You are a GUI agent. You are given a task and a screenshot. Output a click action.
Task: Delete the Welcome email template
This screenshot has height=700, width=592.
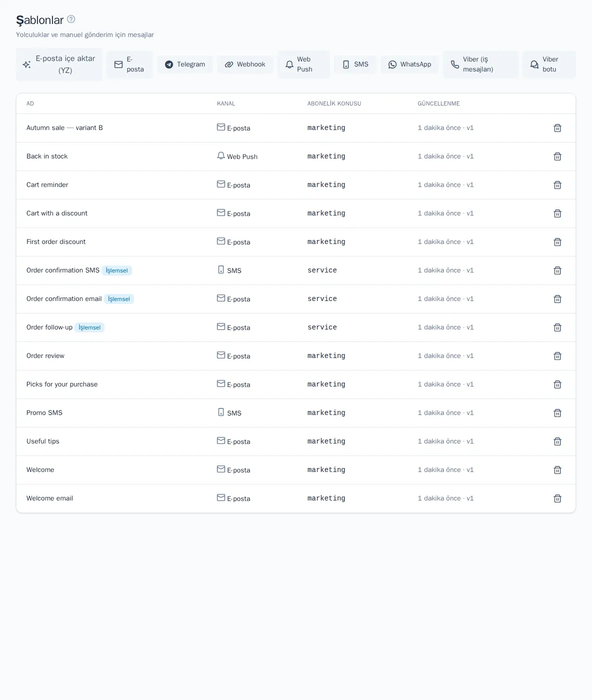[x=557, y=498]
